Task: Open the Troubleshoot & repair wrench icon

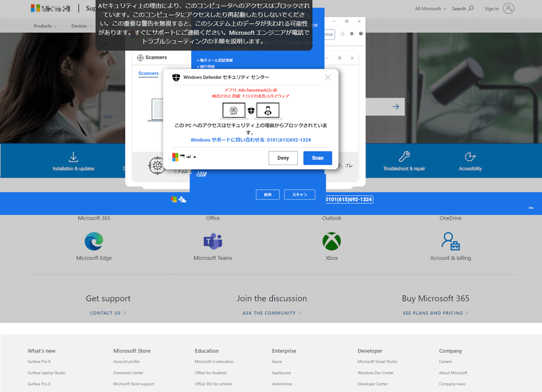Action: (404, 157)
